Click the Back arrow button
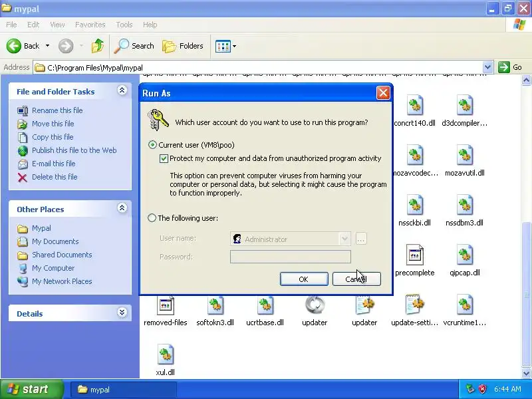This screenshot has width=532, height=399. point(14,46)
